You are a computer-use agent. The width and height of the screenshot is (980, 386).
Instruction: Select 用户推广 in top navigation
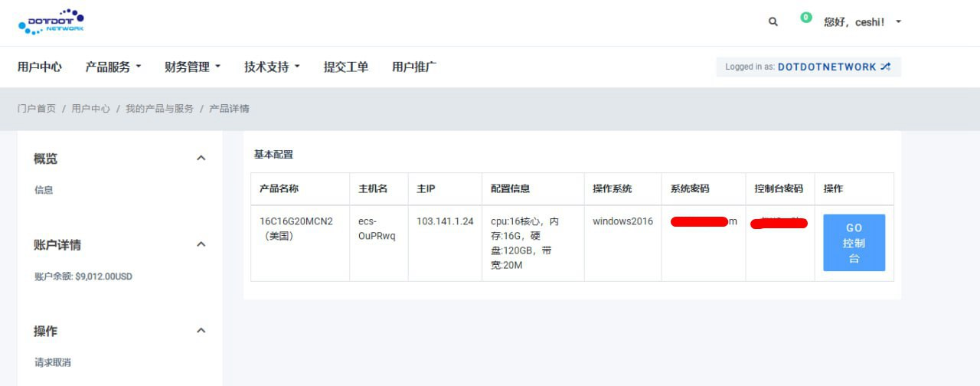tap(414, 67)
